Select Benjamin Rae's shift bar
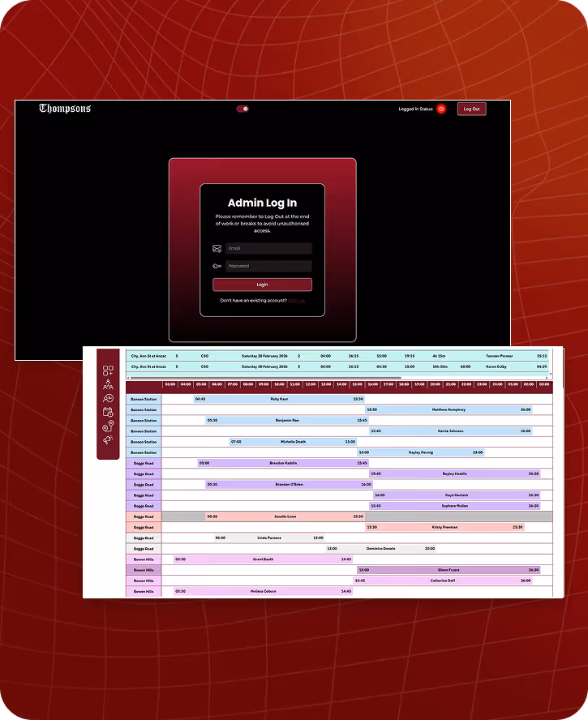This screenshot has width=588, height=720. [x=287, y=420]
